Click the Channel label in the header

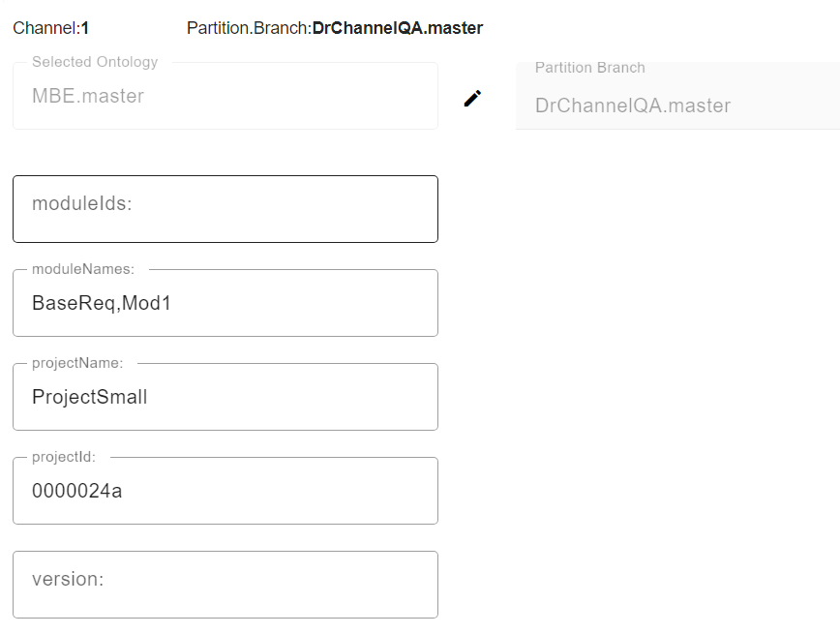[45, 28]
